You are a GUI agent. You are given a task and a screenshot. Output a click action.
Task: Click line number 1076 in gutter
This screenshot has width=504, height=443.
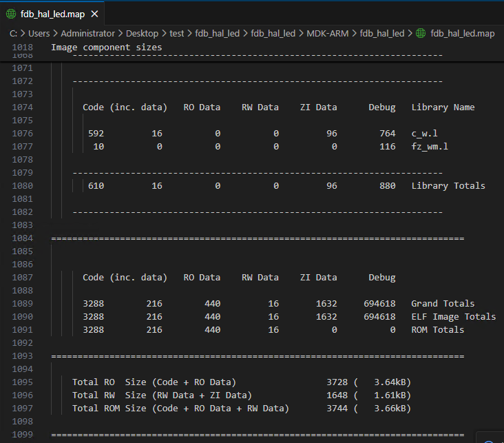(23, 133)
